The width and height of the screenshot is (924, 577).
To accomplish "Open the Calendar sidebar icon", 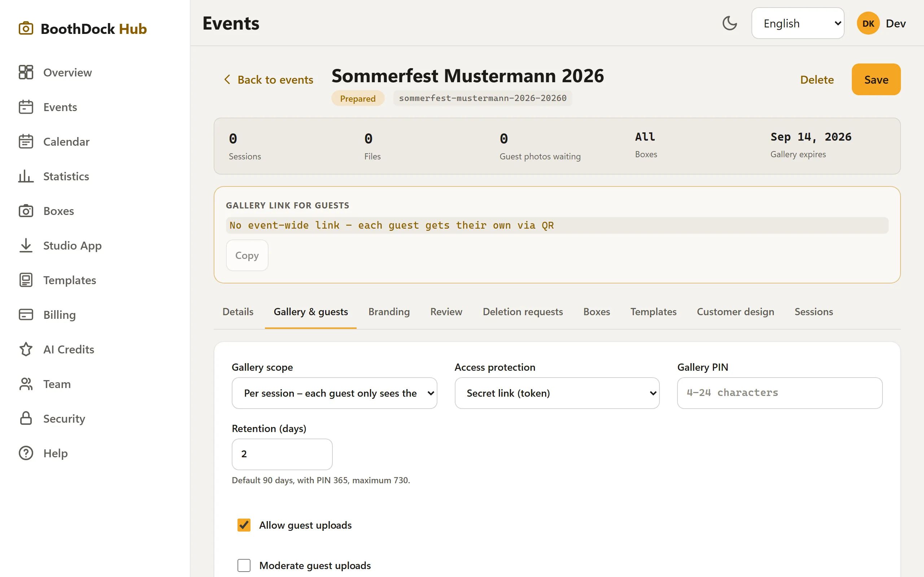I will (x=26, y=142).
